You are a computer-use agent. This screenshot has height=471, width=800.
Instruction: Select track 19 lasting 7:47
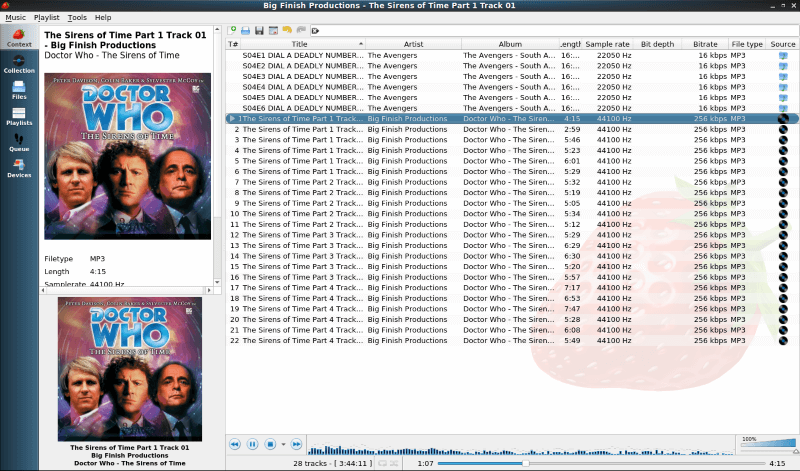click(512, 309)
